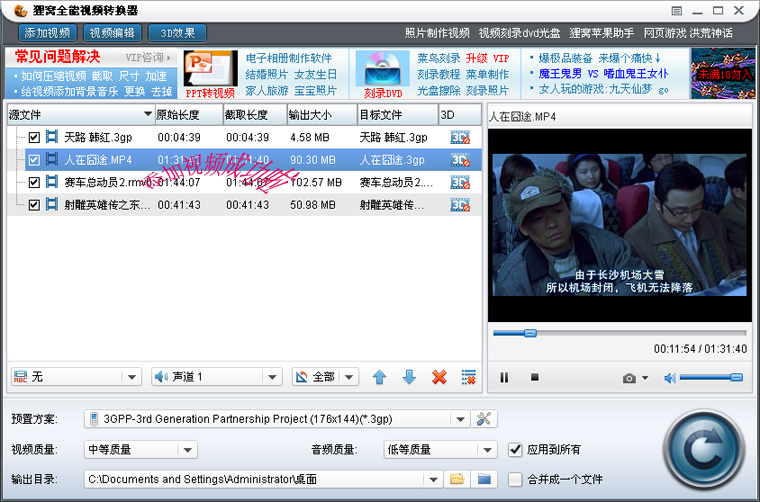This screenshot has height=502, width=760.
Task: Click the 全部 select-all icon
Action: pyautogui.click(x=302, y=376)
